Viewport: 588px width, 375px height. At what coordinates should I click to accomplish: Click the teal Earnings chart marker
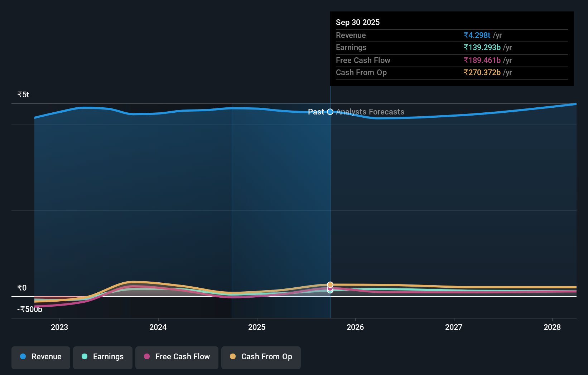pyautogui.click(x=330, y=291)
